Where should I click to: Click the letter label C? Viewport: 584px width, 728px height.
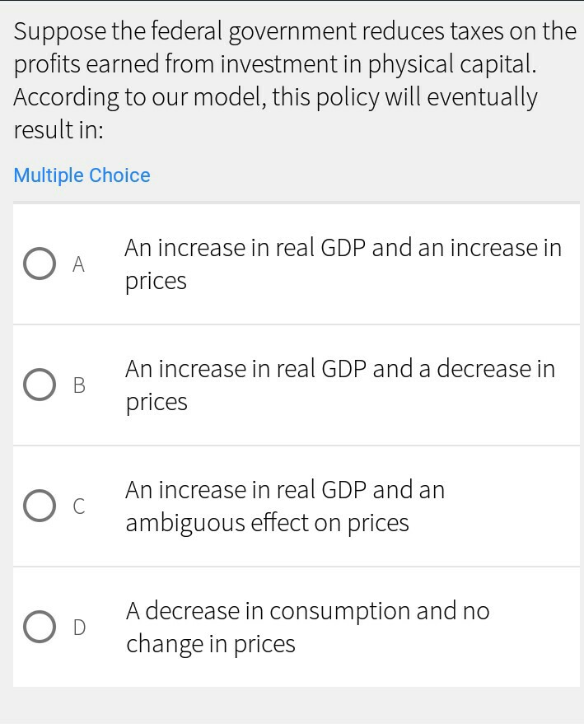click(x=78, y=506)
